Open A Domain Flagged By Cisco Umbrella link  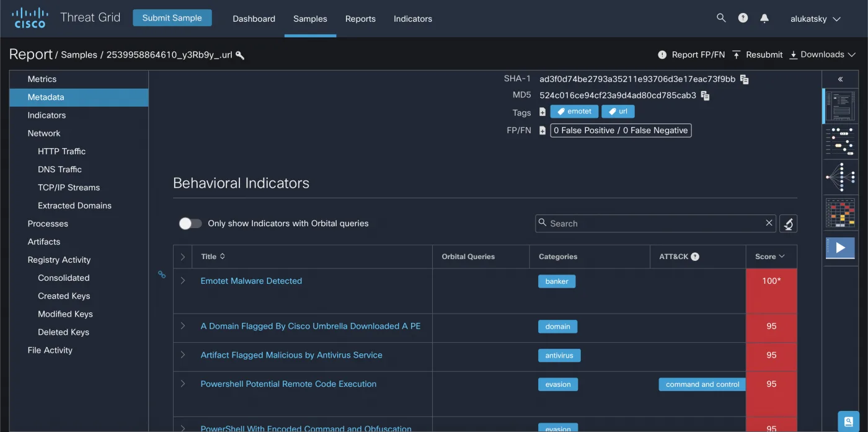point(311,326)
